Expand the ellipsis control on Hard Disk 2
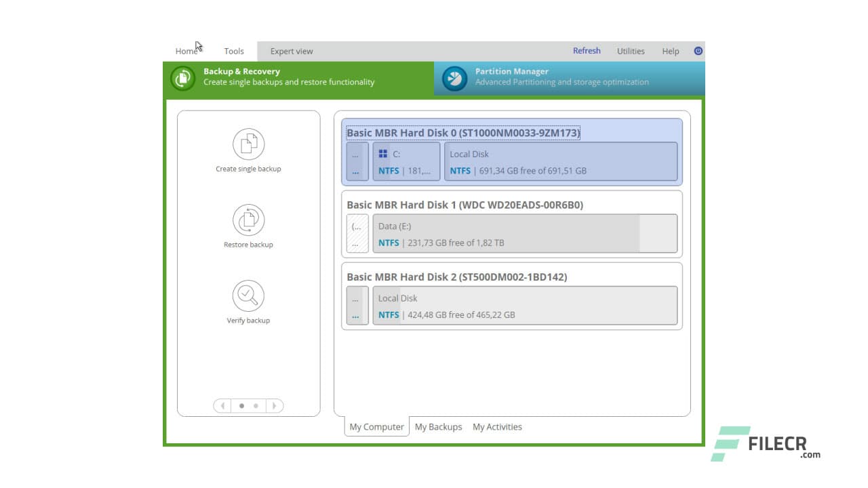The image size is (868, 488). point(357,306)
